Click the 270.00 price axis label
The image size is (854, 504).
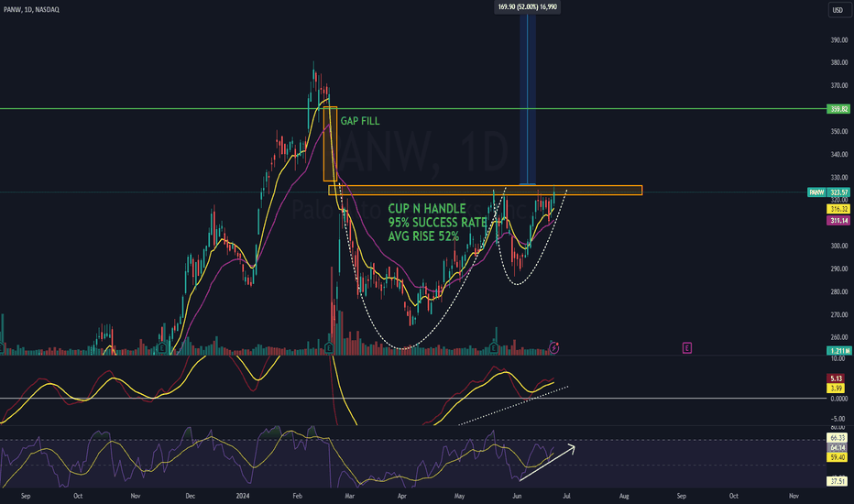838,314
